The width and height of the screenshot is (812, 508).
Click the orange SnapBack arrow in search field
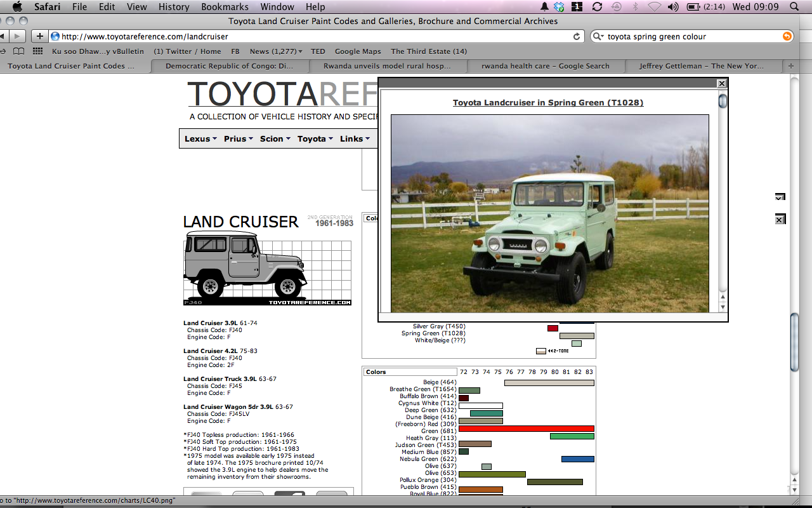[x=787, y=36]
